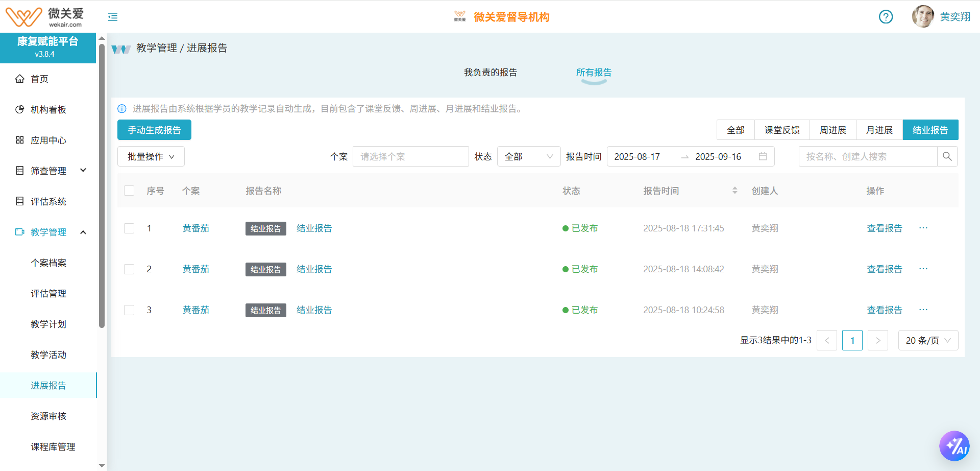The width and height of the screenshot is (980, 471).
Task: Sort by the 报告时间 column arrows
Action: [x=734, y=191]
